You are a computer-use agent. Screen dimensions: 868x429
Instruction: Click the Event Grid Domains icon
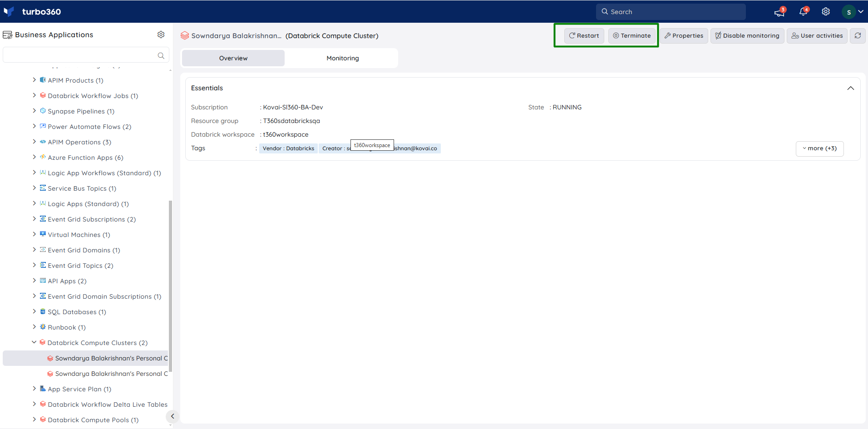43,250
